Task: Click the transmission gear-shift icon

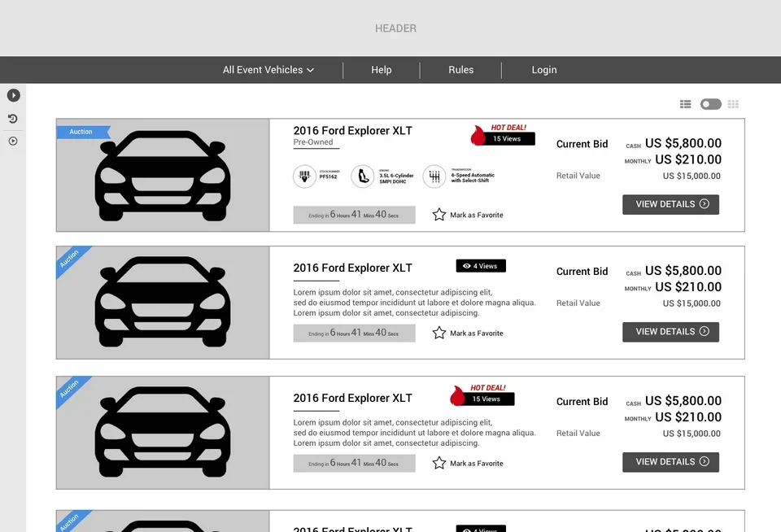Action: click(x=434, y=177)
